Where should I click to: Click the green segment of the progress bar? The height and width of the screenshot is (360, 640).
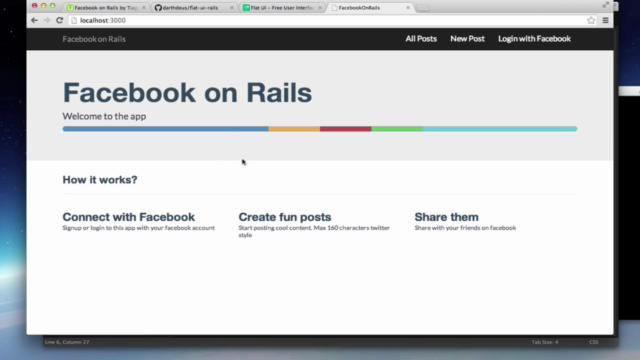[x=397, y=129]
